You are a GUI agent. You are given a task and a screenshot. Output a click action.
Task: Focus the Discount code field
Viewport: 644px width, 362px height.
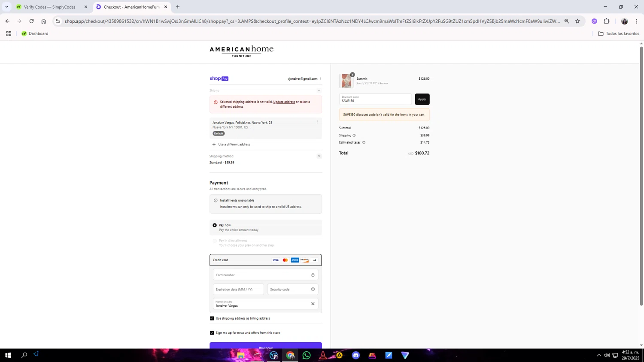376,99
